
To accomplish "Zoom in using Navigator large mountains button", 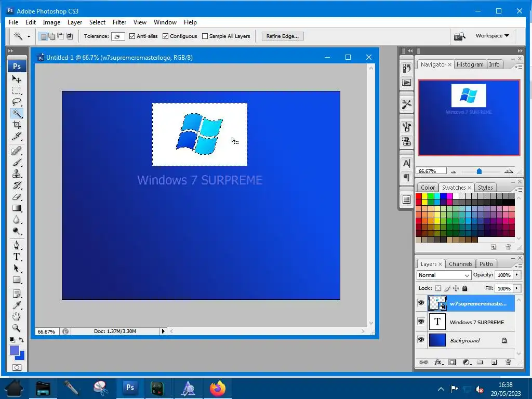I will click(509, 171).
